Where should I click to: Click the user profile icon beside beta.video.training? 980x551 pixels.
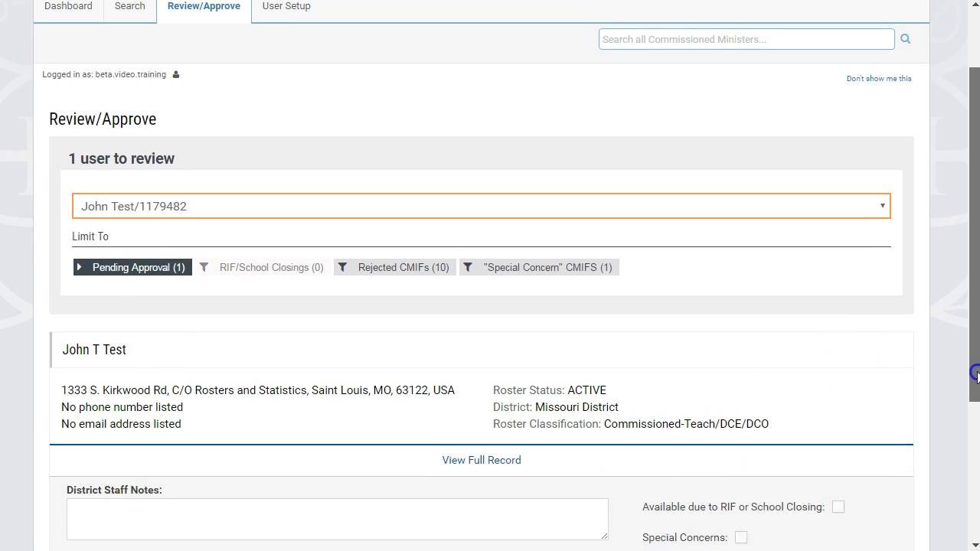click(x=175, y=74)
